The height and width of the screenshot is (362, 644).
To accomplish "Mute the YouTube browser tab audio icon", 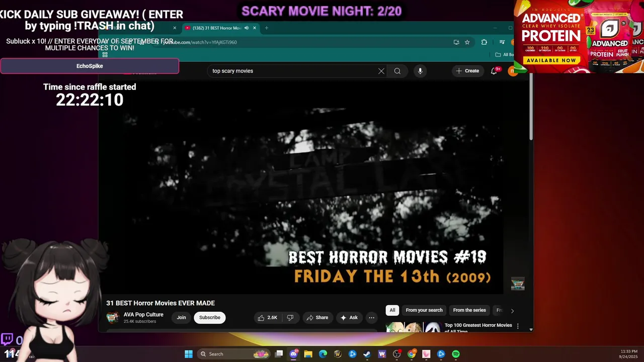I will point(247,28).
